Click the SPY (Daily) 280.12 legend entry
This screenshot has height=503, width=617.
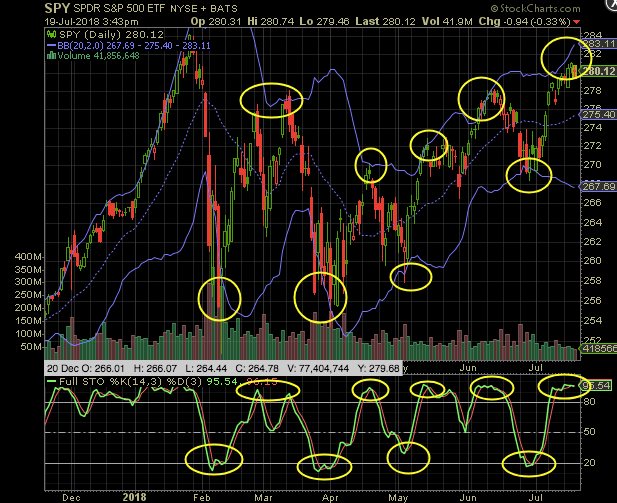(x=111, y=35)
